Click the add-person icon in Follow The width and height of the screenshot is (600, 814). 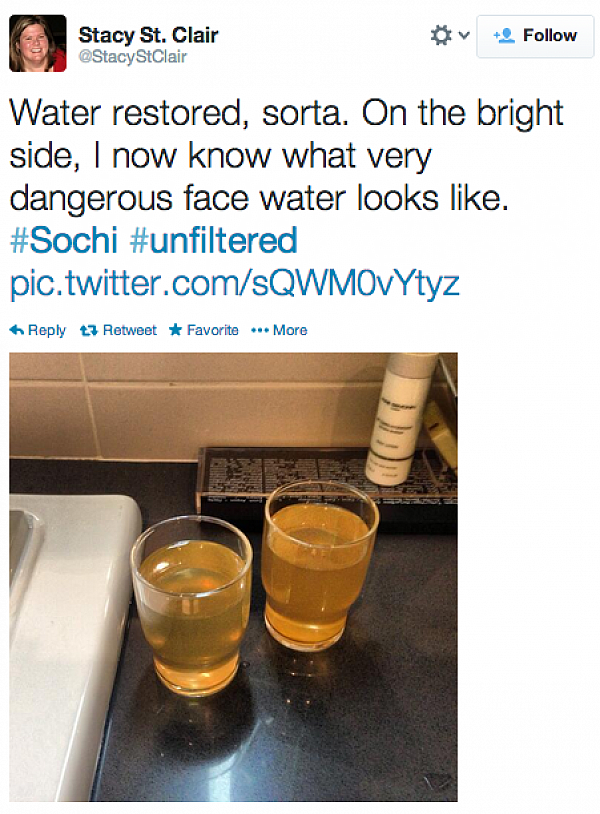[x=504, y=35]
